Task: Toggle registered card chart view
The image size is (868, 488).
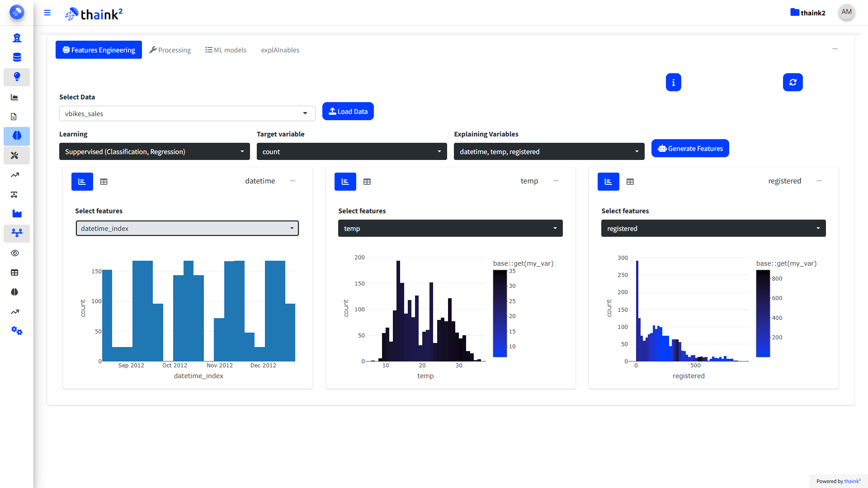Action: 608,182
